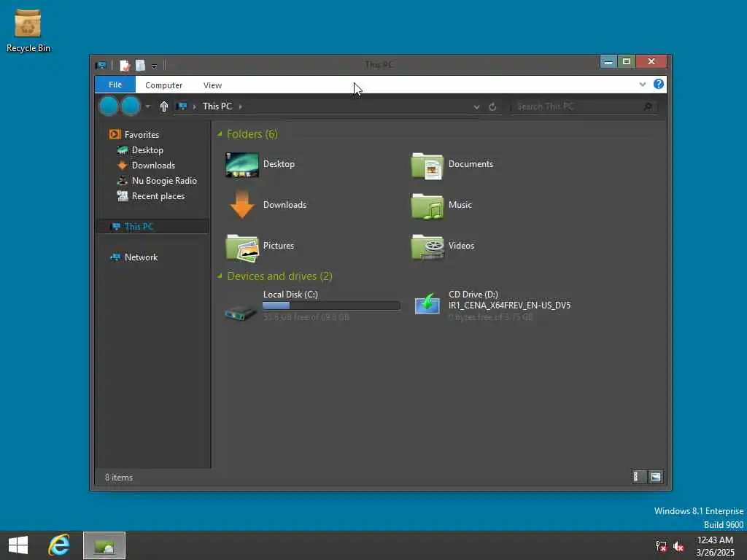Open the Windows Start button
Screen dimensions: 747x560
pos(18,545)
